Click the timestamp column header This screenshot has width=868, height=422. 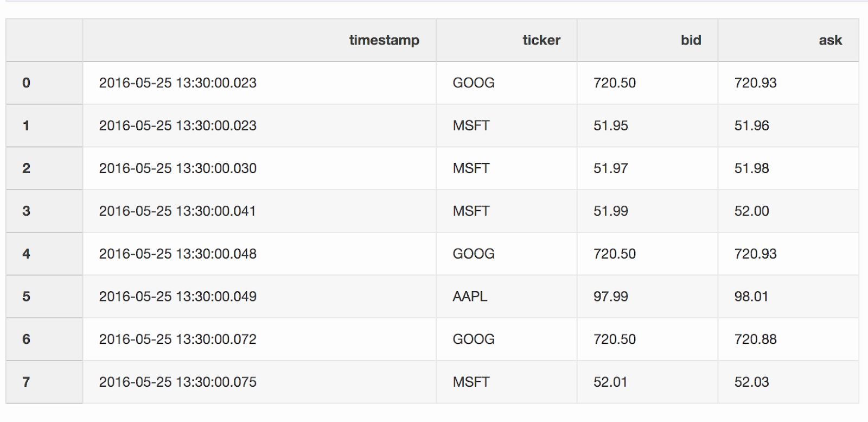(384, 40)
